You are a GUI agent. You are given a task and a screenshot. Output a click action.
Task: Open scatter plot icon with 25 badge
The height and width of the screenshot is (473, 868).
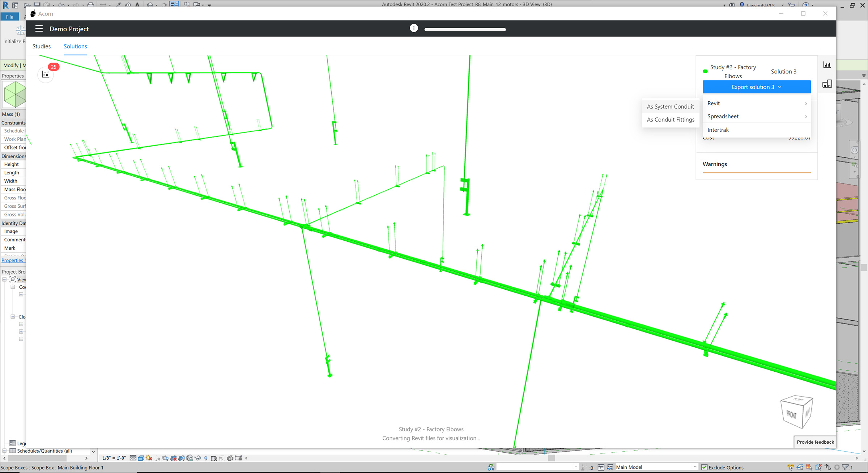(46, 74)
